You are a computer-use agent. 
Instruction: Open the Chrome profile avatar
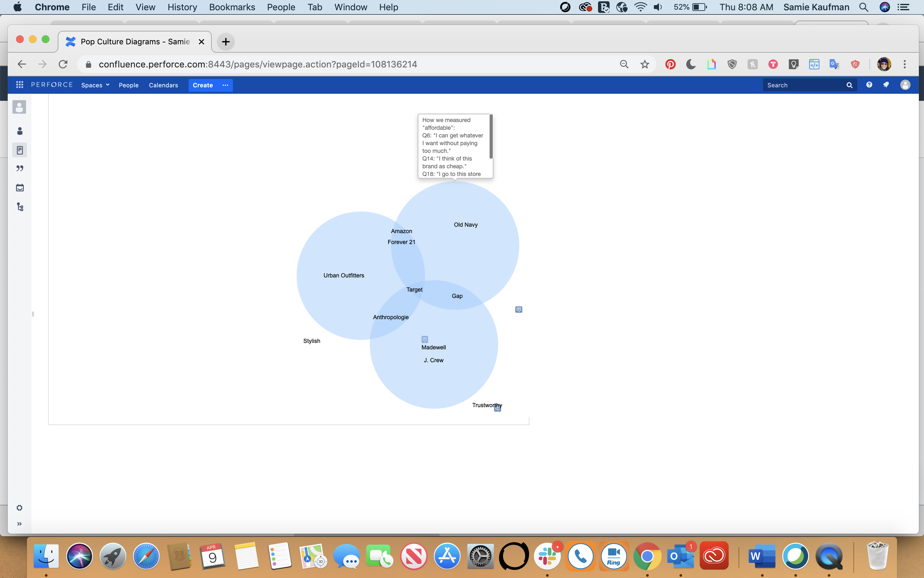pos(884,64)
